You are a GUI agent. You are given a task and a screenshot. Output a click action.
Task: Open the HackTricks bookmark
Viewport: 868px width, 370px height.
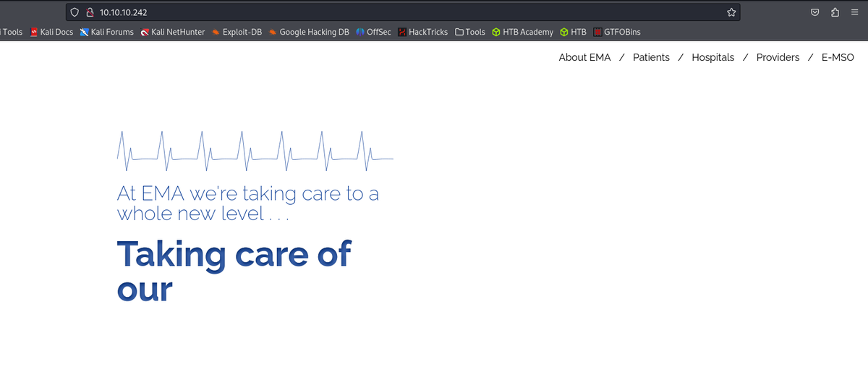click(x=422, y=32)
